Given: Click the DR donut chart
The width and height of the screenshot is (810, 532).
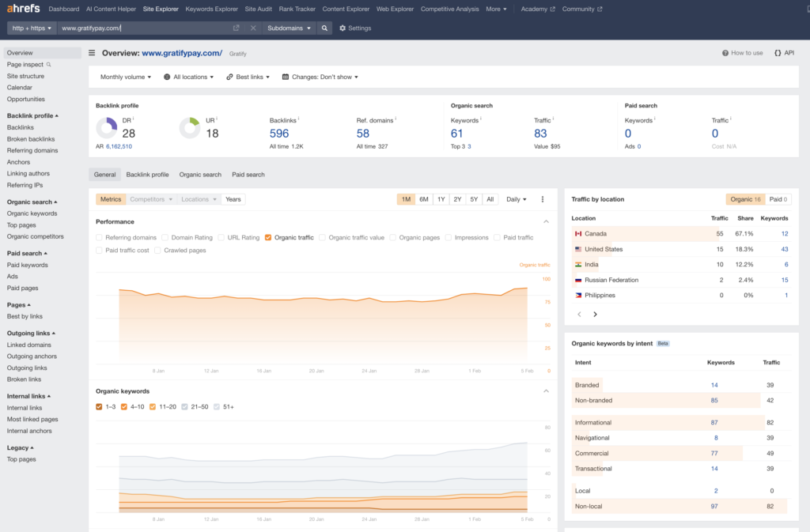Looking at the screenshot, I should click(x=107, y=127).
